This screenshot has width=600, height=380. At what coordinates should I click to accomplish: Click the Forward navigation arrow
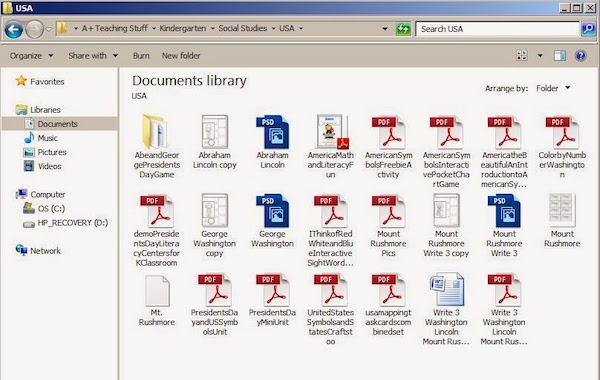coord(34,29)
